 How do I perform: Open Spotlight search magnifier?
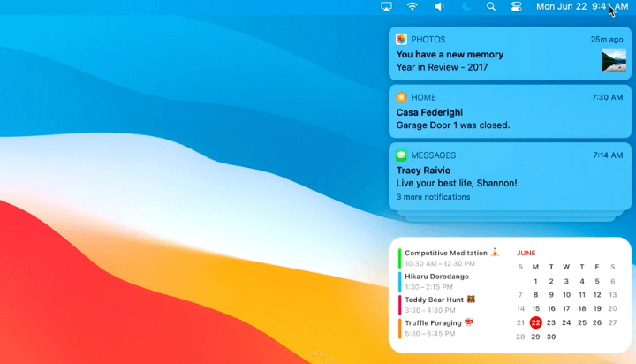[x=491, y=7]
